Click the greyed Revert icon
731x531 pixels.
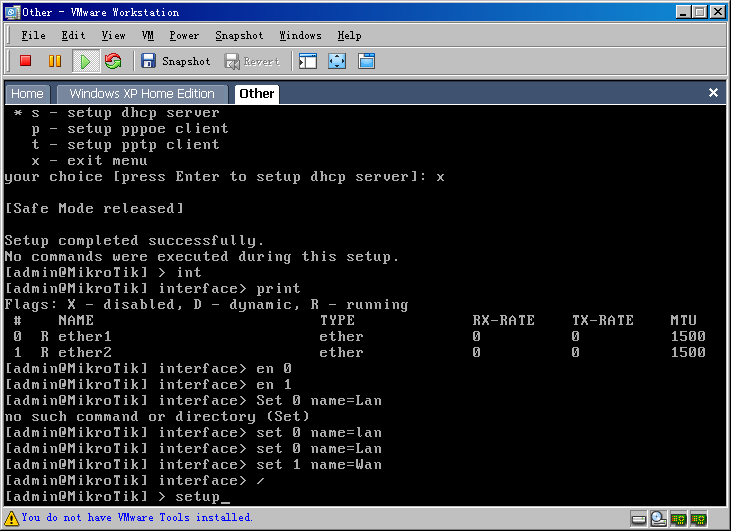(232, 61)
